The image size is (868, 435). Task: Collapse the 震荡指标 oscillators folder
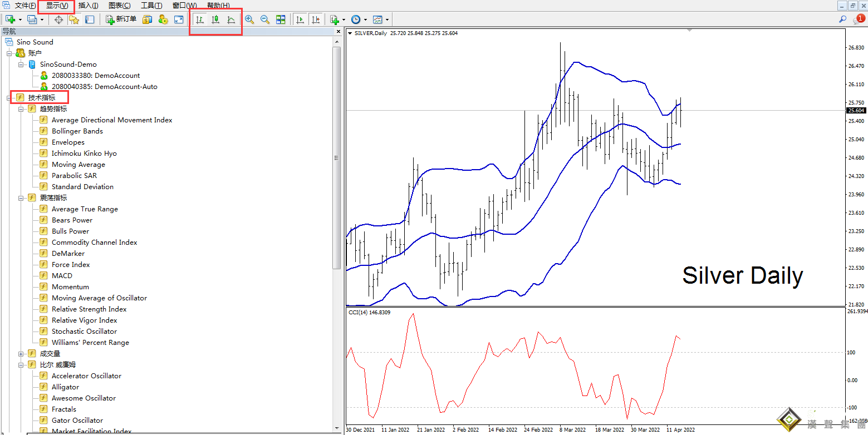[x=21, y=198]
